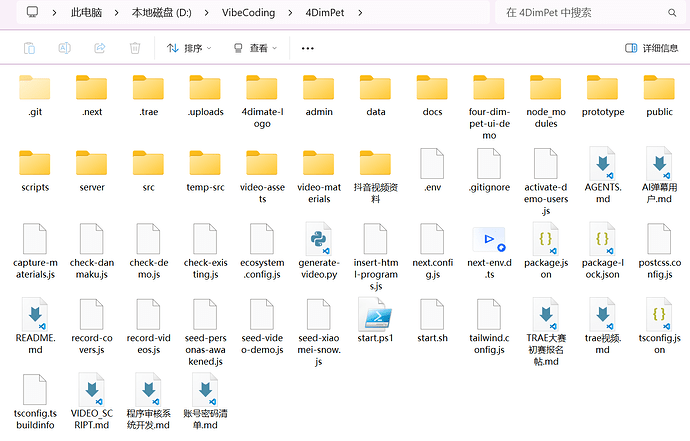The width and height of the screenshot is (690, 441).
Task: Open the 排序 sort dropdown
Action: click(189, 48)
